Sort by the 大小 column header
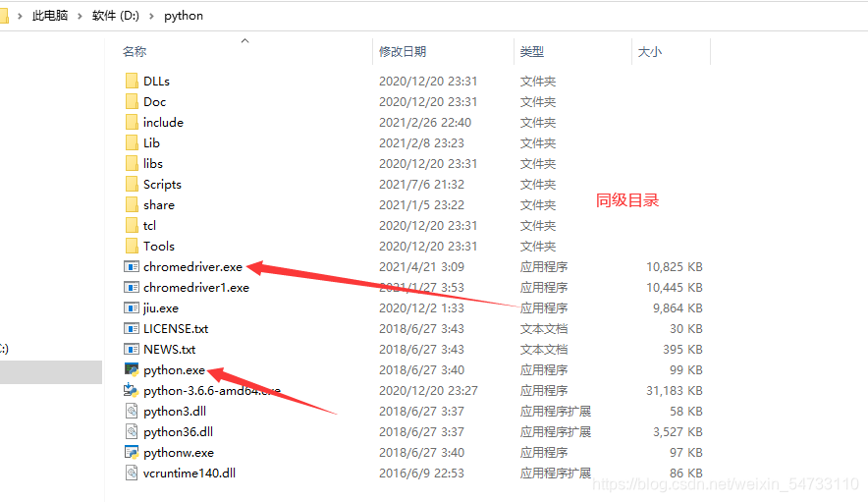The height and width of the screenshot is (502, 868). tap(650, 51)
